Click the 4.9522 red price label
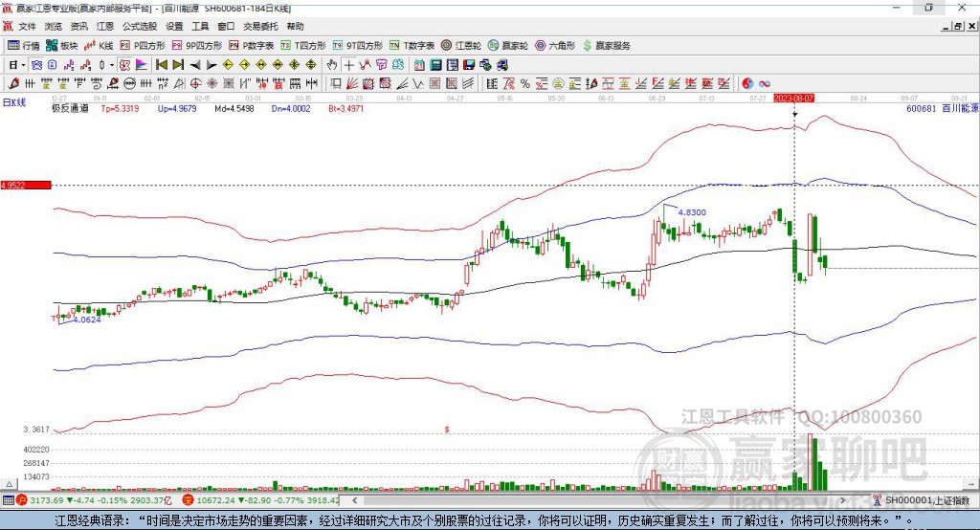The image size is (980, 530). click(x=26, y=185)
